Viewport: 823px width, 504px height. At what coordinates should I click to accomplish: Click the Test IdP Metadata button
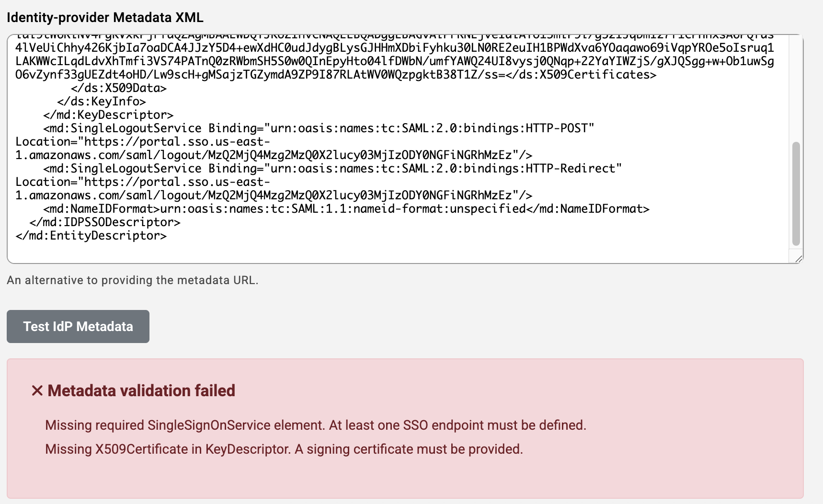click(x=78, y=327)
